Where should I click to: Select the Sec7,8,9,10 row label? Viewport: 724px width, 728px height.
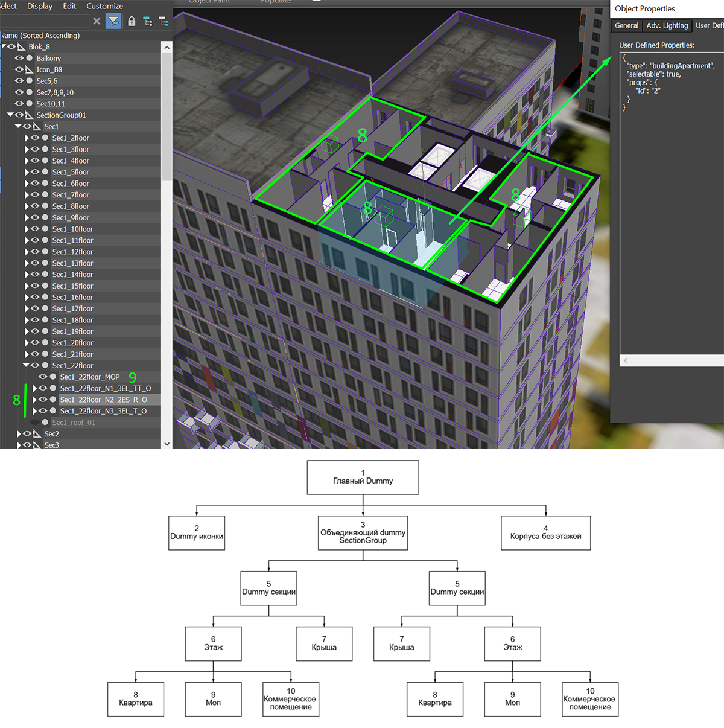55,92
